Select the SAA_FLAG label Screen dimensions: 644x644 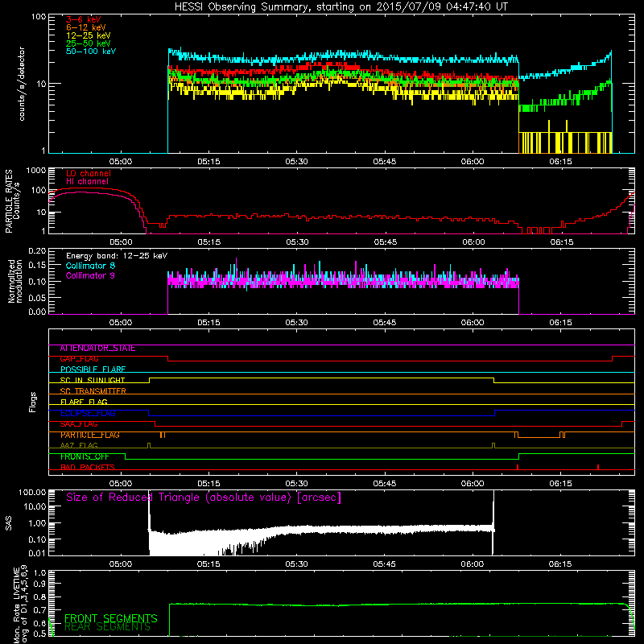coord(79,424)
